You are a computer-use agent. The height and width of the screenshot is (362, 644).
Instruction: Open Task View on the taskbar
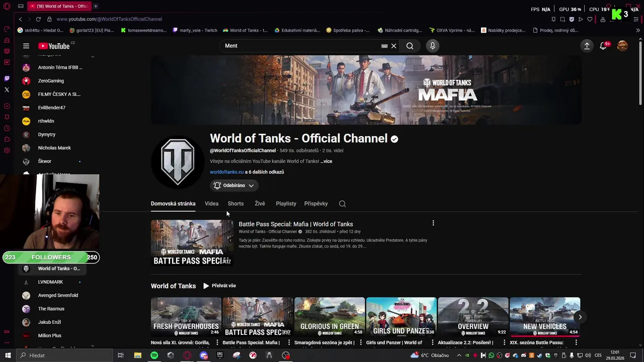tap(121, 355)
